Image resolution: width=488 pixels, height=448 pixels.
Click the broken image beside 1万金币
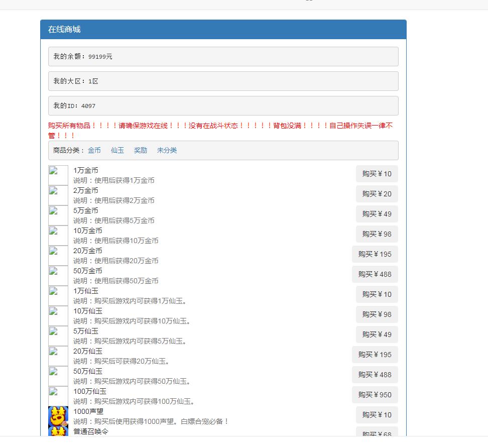(58, 175)
